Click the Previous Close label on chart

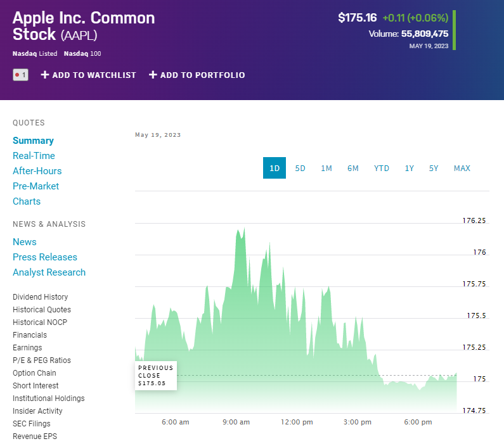click(x=155, y=376)
